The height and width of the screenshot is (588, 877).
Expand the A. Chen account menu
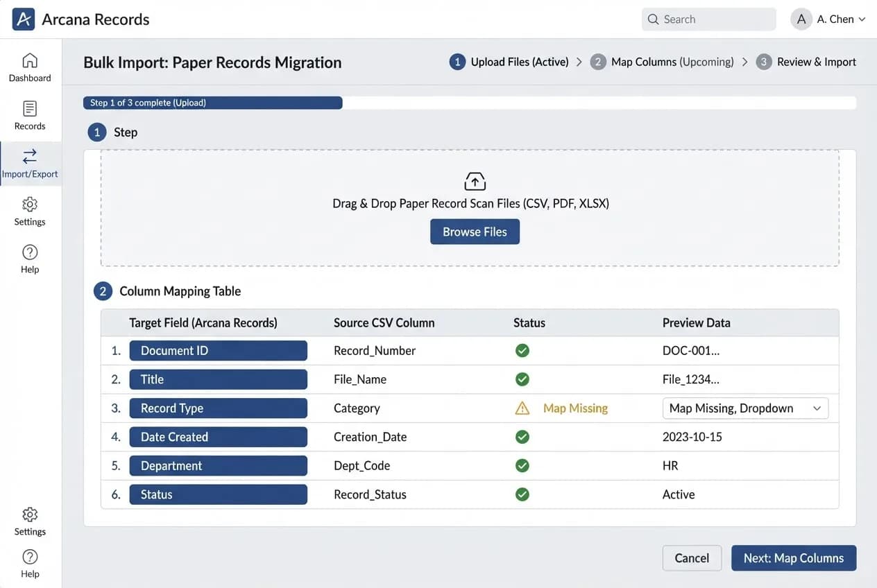(x=828, y=19)
